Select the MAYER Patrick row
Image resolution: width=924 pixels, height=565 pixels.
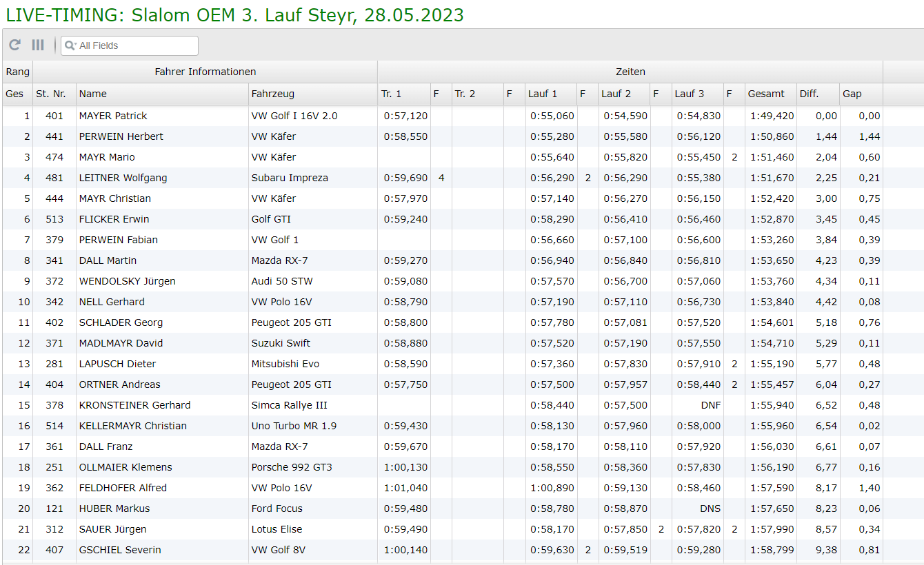[113, 116]
